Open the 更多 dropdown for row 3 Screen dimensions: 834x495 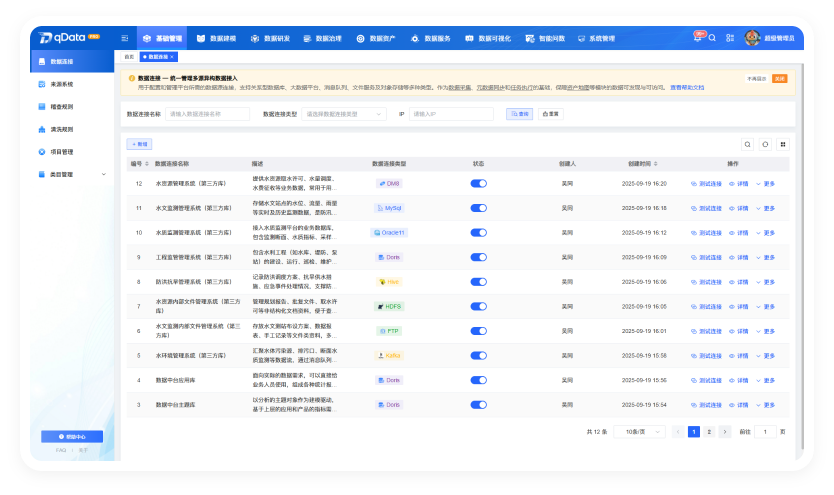(x=765, y=405)
